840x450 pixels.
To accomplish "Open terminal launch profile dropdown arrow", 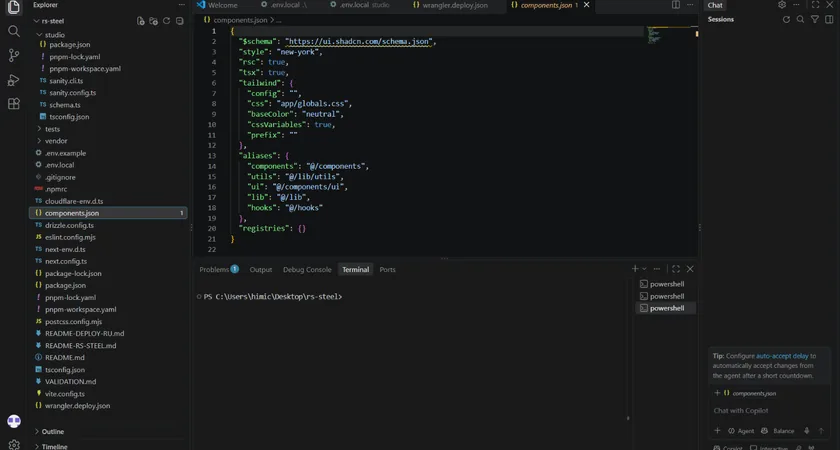I will (644, 269).
